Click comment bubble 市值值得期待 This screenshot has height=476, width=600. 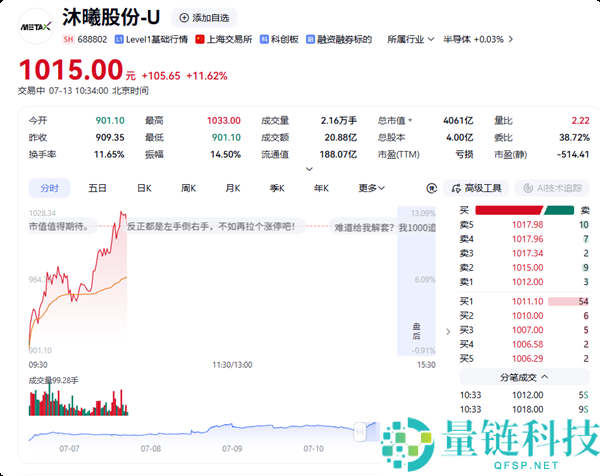(63, 227)
